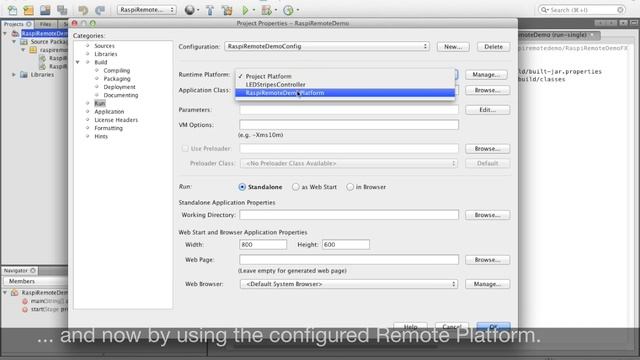
Task: Click Browse... next to Application Class
Action: [487, 90]
